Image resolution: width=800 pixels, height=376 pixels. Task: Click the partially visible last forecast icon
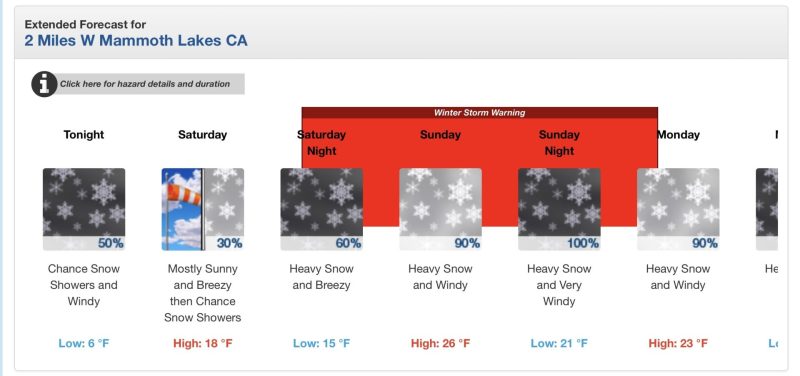(x=767, y=209)
